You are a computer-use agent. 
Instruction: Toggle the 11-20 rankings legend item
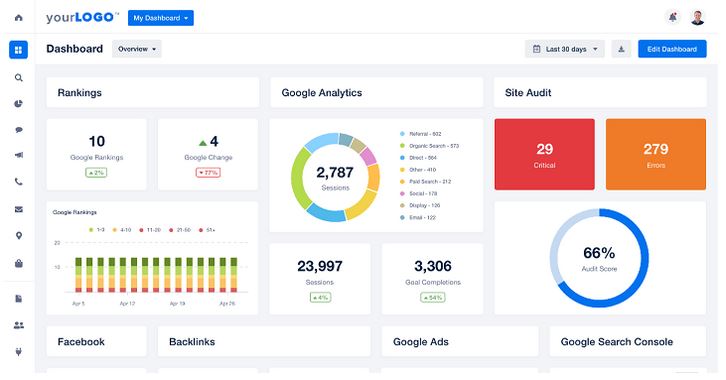tap(150, 230)
